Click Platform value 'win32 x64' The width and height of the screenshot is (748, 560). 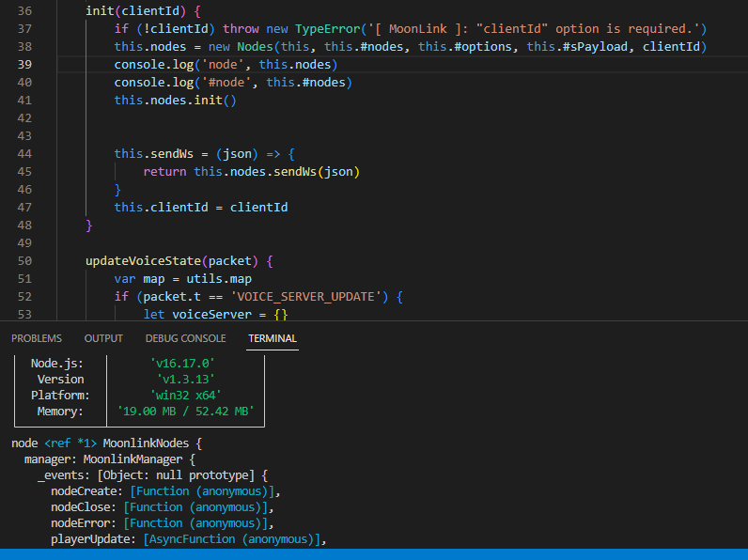tap(185, 396)
